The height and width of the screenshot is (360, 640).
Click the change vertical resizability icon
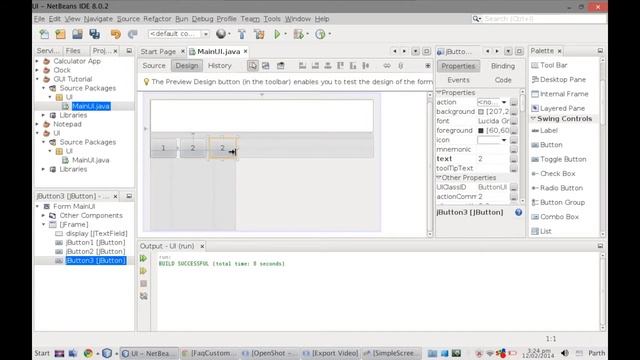point(400,66)
